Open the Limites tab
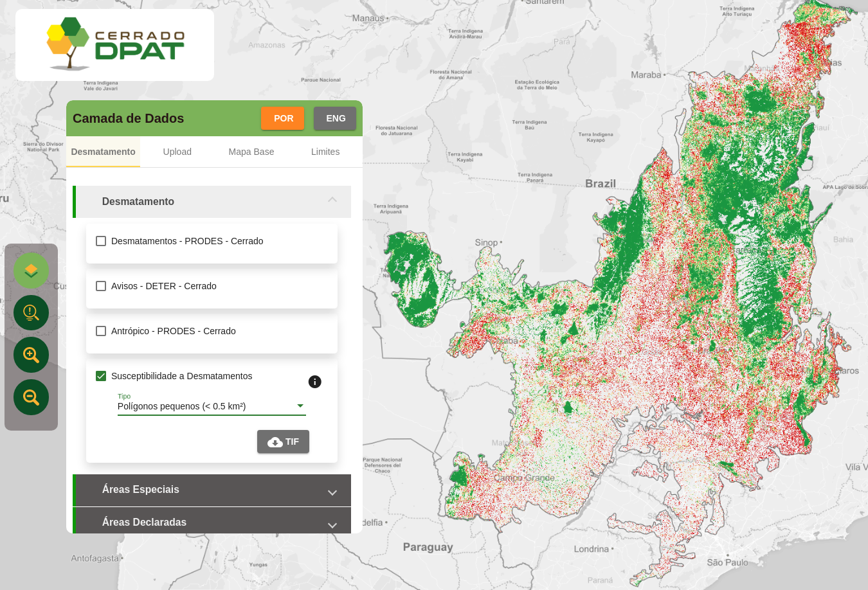The image size is (868, 590). [325, 152]
